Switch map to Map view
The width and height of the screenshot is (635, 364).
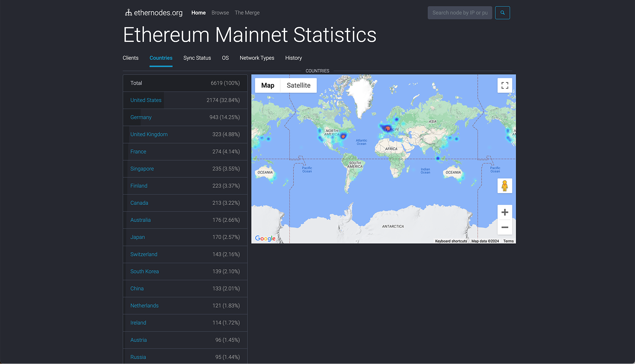[268, 85]
